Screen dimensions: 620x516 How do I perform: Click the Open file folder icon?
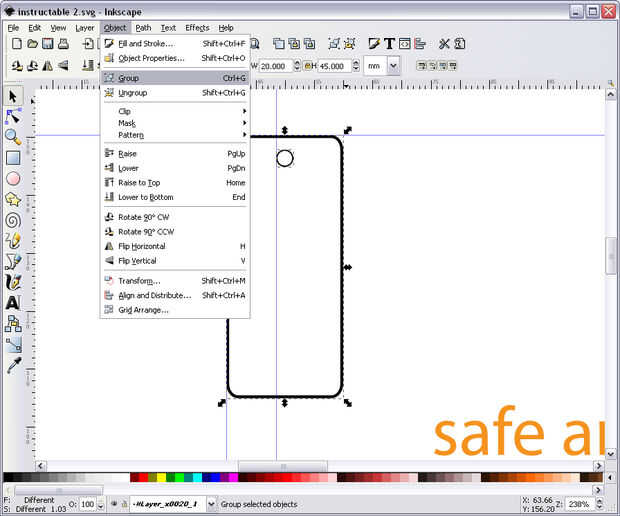(32, 43)
